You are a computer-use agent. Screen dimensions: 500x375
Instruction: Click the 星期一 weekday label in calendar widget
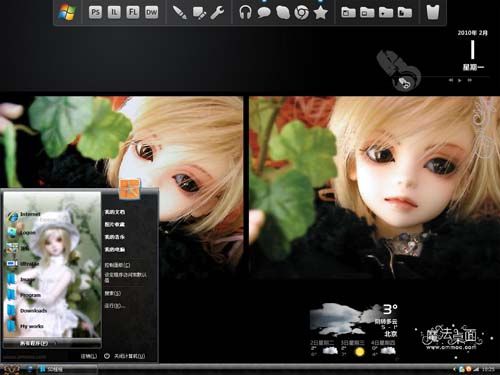(473, 67)
